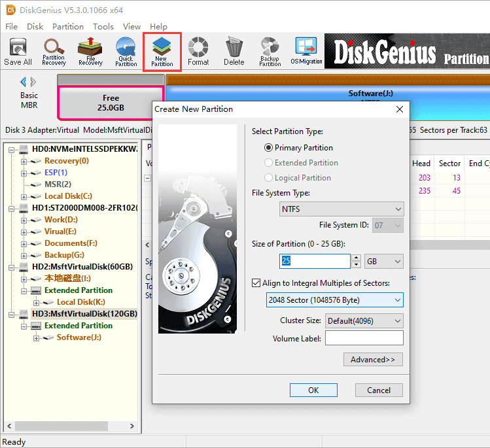Screen dimensions: 490x448
Task: Select the Quick Partition icon
Action: pyautogui.click(x=126, y=52)
